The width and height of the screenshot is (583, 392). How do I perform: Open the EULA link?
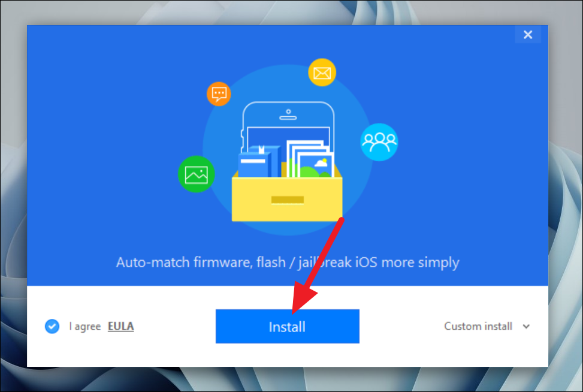pyautogui.click(x=121, y=326)
